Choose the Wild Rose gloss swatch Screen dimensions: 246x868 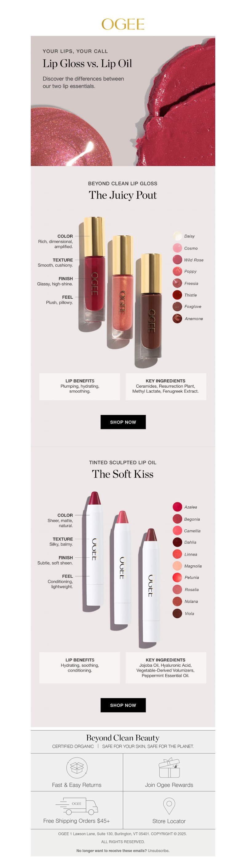(177, 259)
